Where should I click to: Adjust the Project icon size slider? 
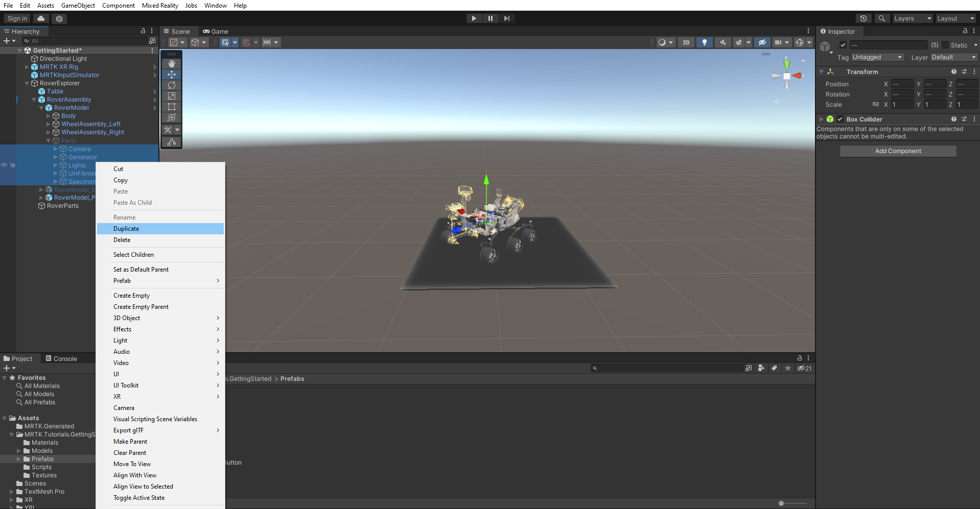click(x=781, y=503)
